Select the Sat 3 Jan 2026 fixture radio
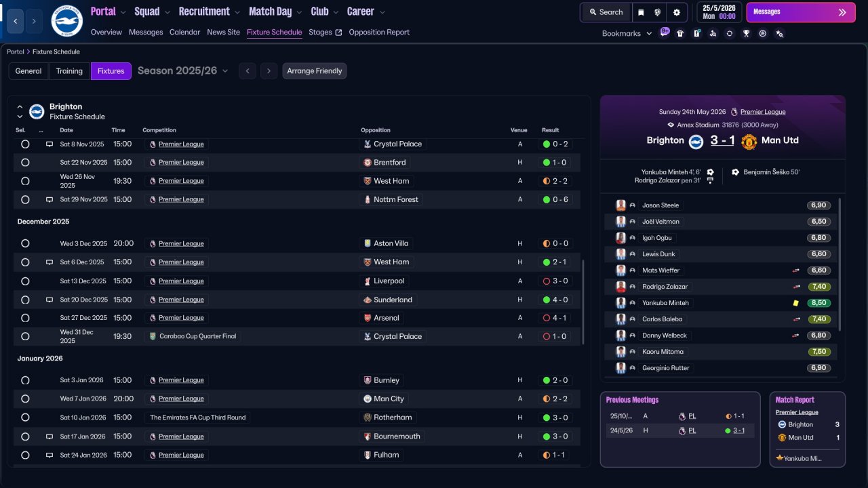 point(25,380)
